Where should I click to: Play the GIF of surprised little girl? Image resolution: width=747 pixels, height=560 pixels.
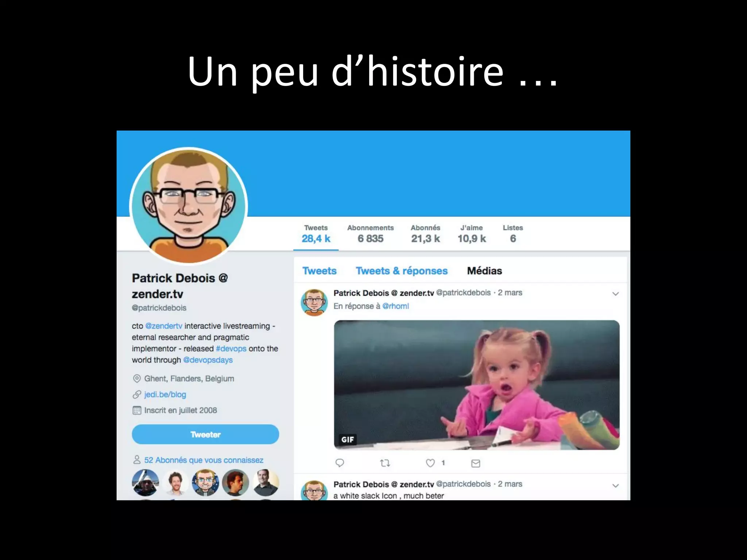(477, 385)
